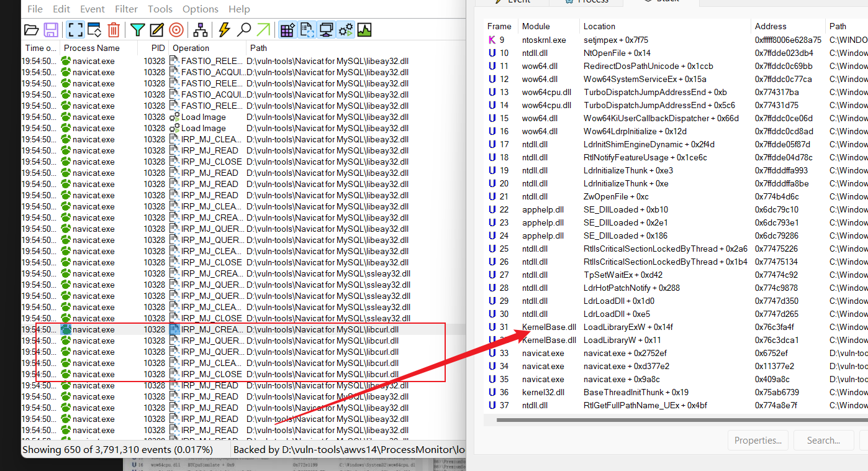Toggle the Autoscroll toolbar button
The height and width of the screenshot is (471, 868).
pyautogui.click(x=94, y=29)
